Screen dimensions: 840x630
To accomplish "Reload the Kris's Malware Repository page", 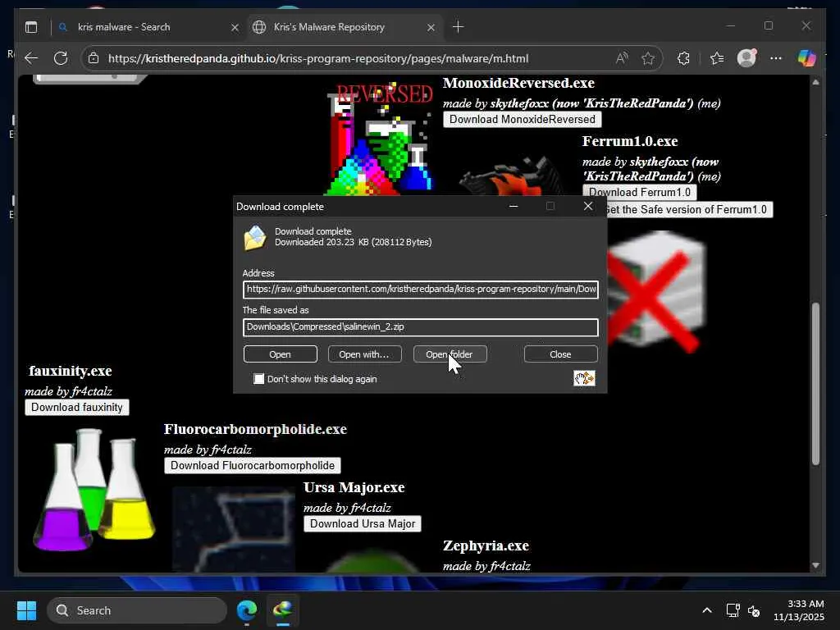I will (61, 58).
